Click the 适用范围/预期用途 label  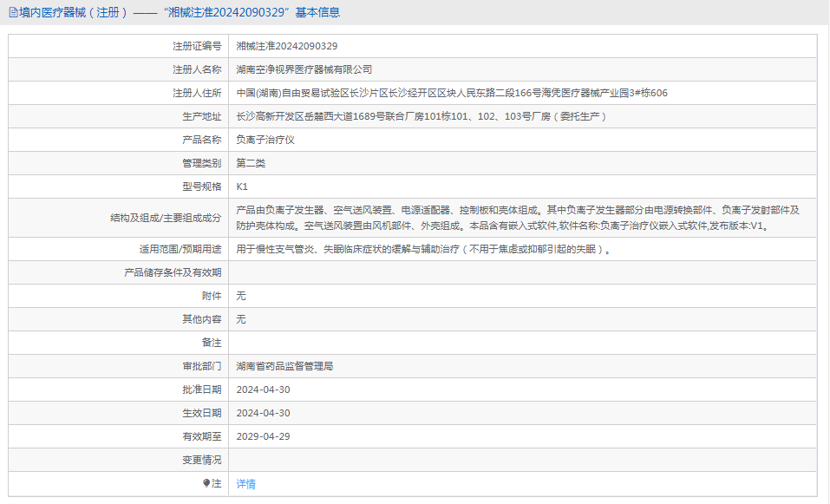point(180,249)
